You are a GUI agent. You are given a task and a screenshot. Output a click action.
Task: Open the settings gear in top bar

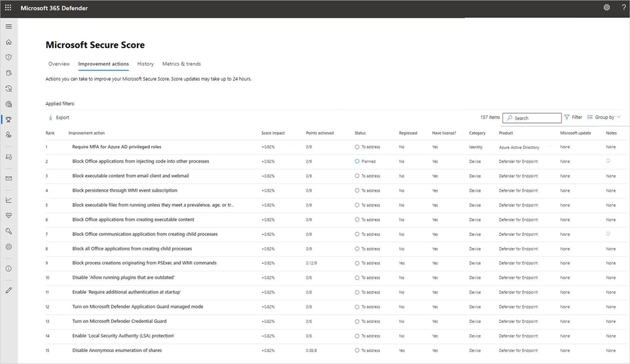coord(607,7)
